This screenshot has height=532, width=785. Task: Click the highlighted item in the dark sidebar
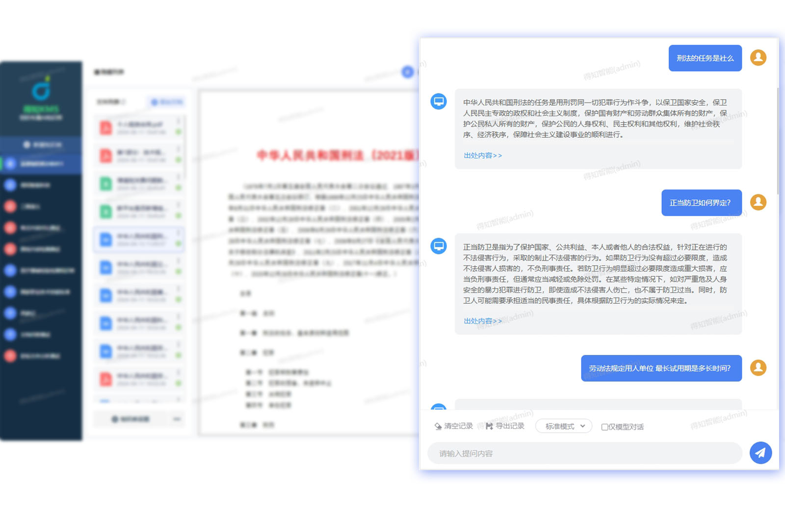41,163
